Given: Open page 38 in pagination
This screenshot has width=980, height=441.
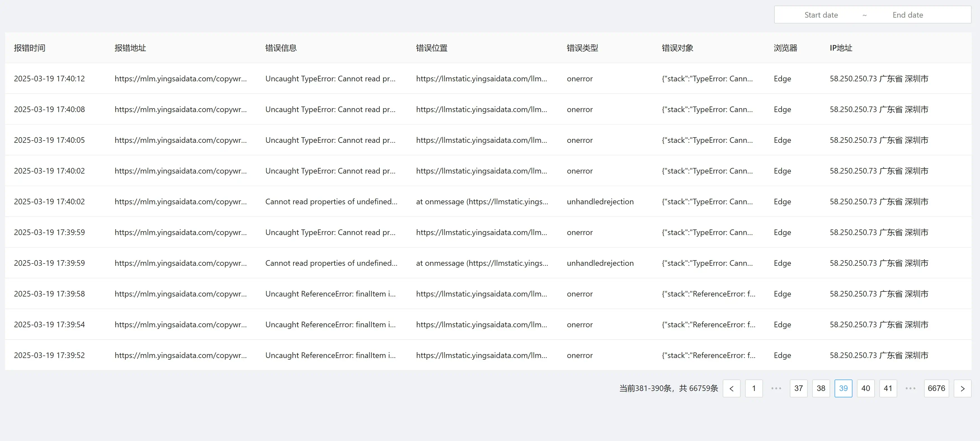Looking at the screenshot, I should (821, 388).
